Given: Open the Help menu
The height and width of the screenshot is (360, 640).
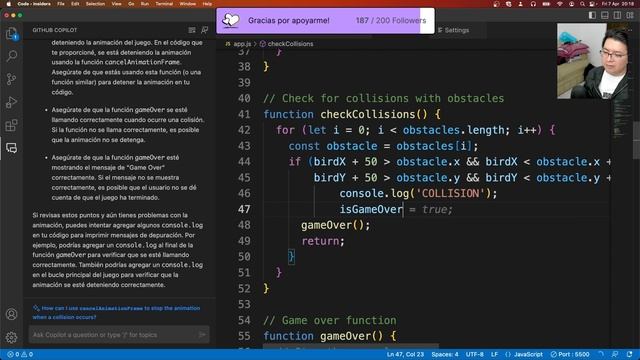Looking at the screenshot, I should (x=207, y=4).
